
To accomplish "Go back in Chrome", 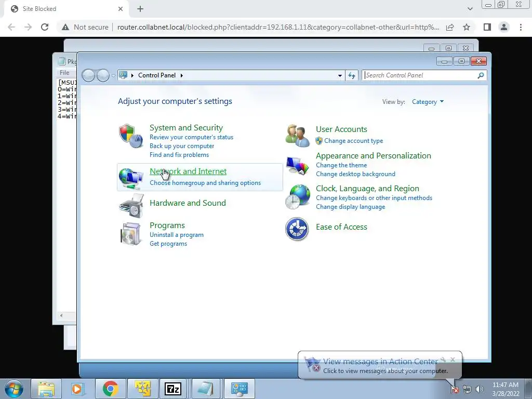I will (x=11, y=27).
